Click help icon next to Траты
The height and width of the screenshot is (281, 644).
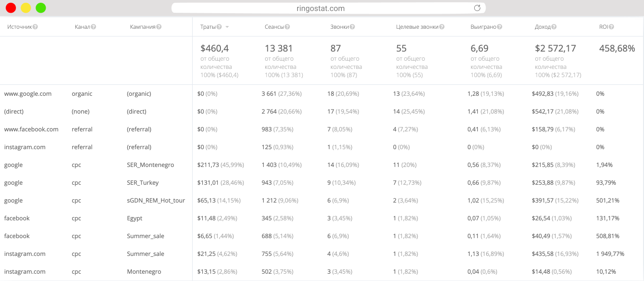219,27
